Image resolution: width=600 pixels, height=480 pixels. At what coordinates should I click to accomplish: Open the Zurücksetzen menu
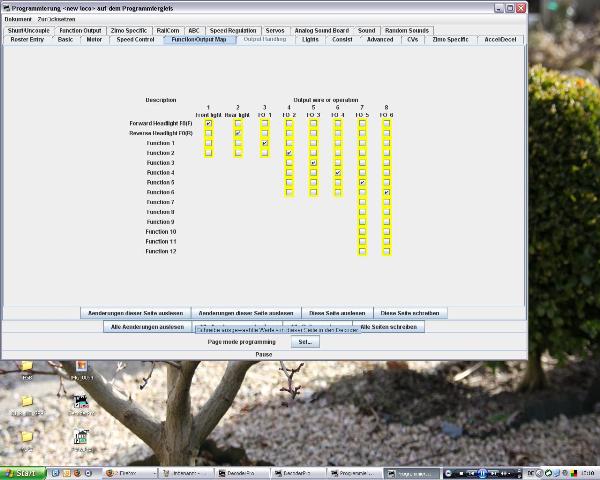click(x=56, y=19)
